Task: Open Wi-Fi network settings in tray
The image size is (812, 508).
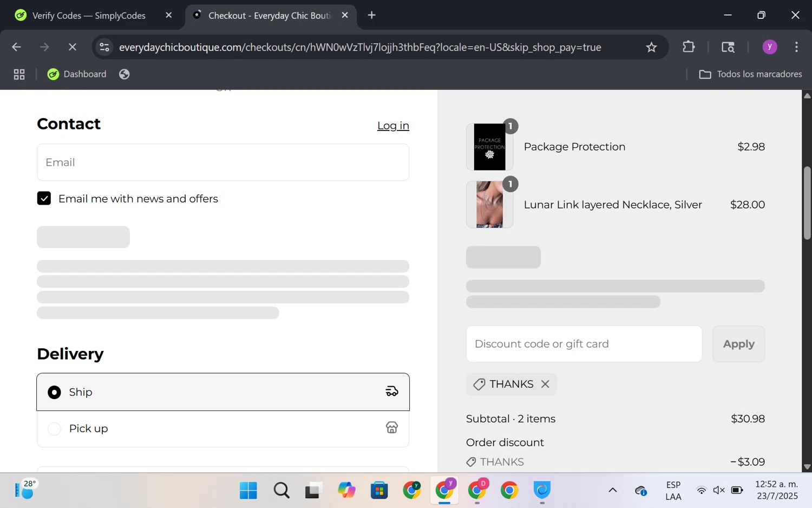Action: 702,491
